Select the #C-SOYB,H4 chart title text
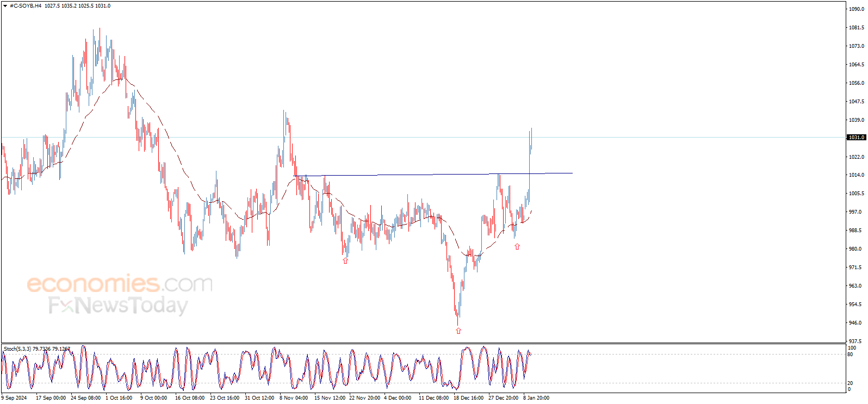The width and height of the screenshot is (868, 404). (x=26, y=6)
